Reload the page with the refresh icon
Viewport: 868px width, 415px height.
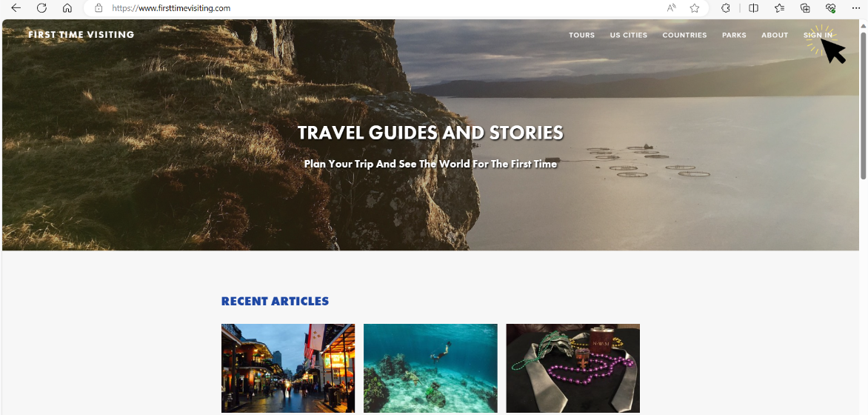(x=41, y=8)
